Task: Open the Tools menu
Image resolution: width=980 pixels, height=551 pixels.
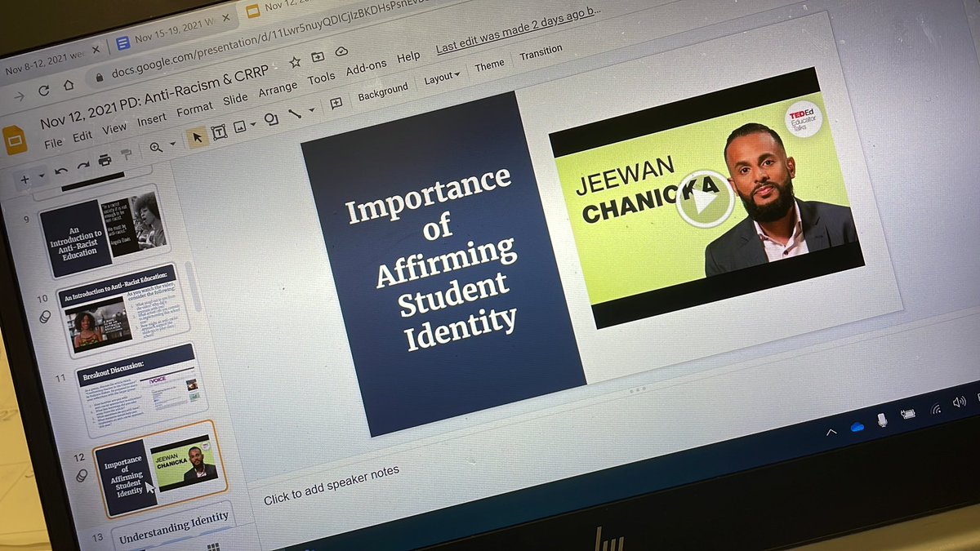Action: tap(321, 78)
